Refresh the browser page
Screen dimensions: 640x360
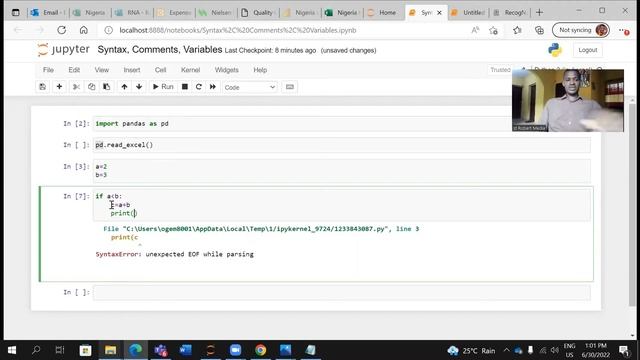click(x=62, y=30)
